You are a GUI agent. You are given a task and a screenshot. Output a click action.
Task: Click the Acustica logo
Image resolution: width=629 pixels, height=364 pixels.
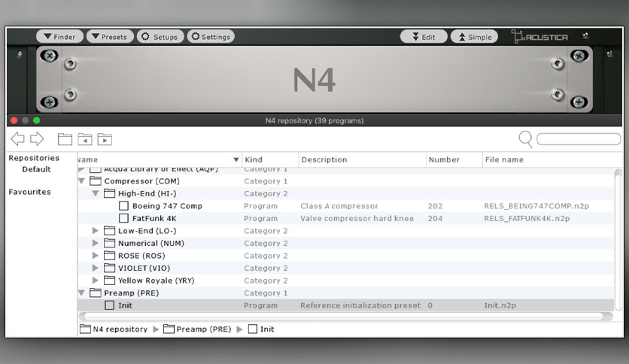tap(539, 37)
